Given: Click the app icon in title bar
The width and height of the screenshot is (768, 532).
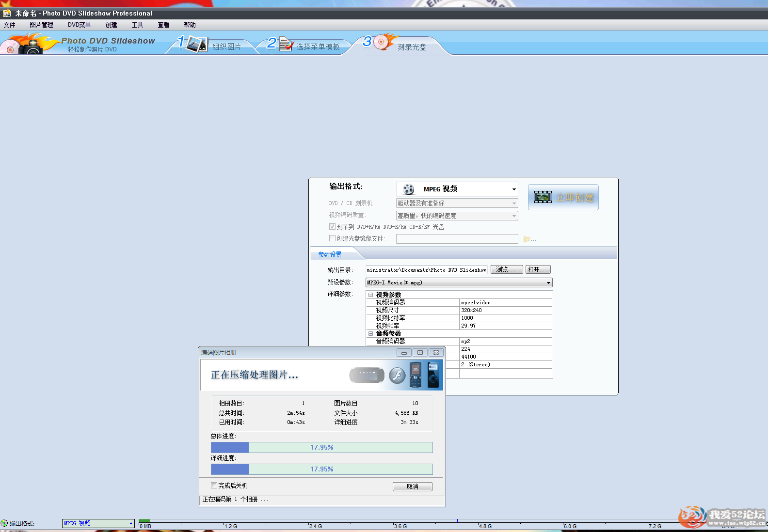Looking at the screenshot, I should (7, 13).
